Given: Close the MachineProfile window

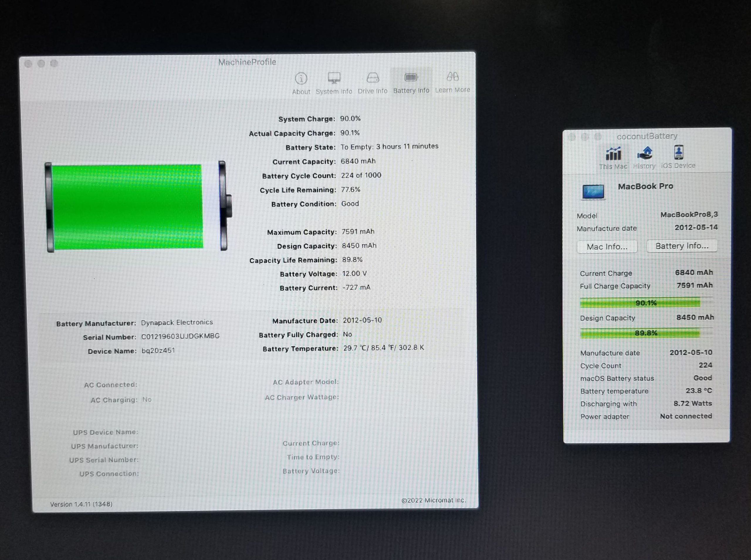Looking at the screenshot, I should tap(28, 64).
